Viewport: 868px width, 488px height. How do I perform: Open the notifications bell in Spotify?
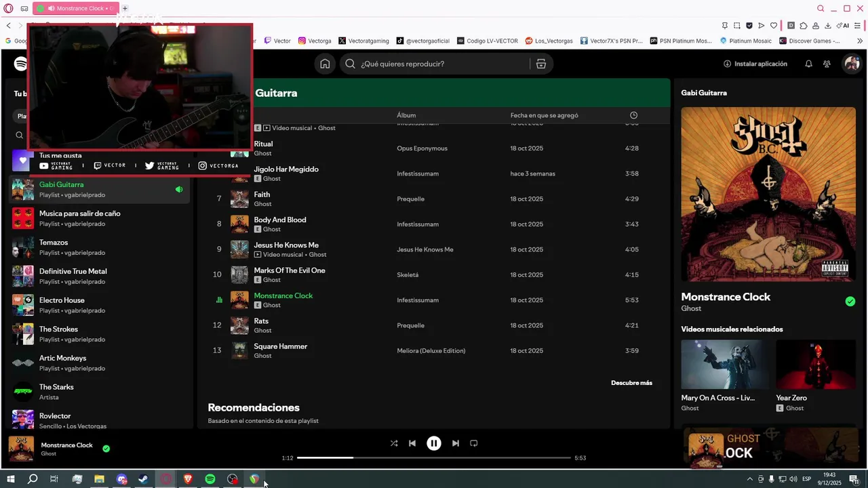pyautogui.click(x=808, y=64)
